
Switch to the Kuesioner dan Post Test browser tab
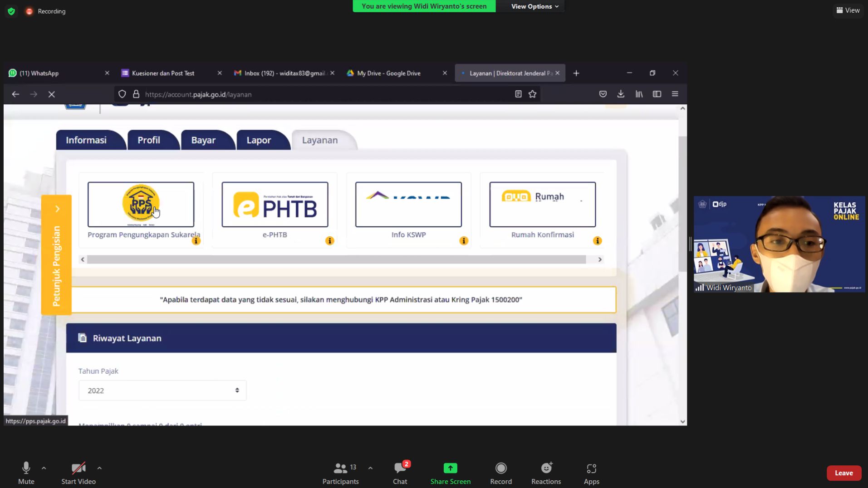pyautogui.click(x=163, y=73)
